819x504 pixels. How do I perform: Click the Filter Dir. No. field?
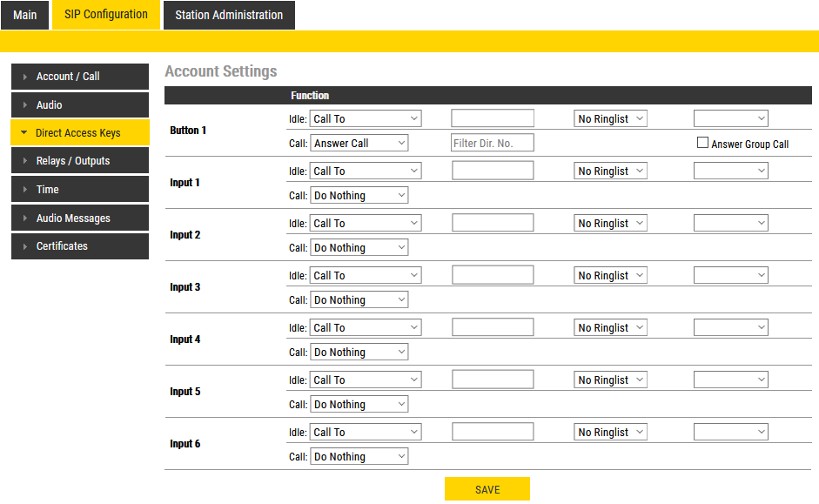(x=493, y=143)
